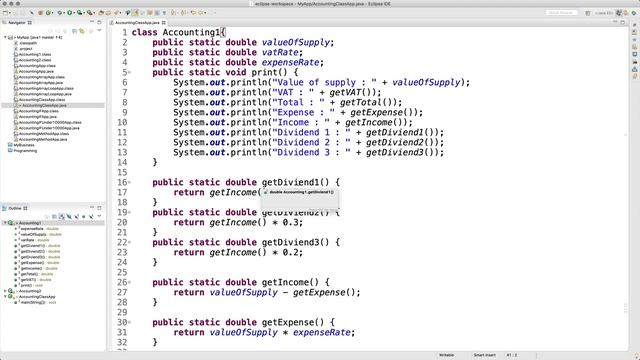Open the Outline view menu chevron

click(x=99, y=216)
